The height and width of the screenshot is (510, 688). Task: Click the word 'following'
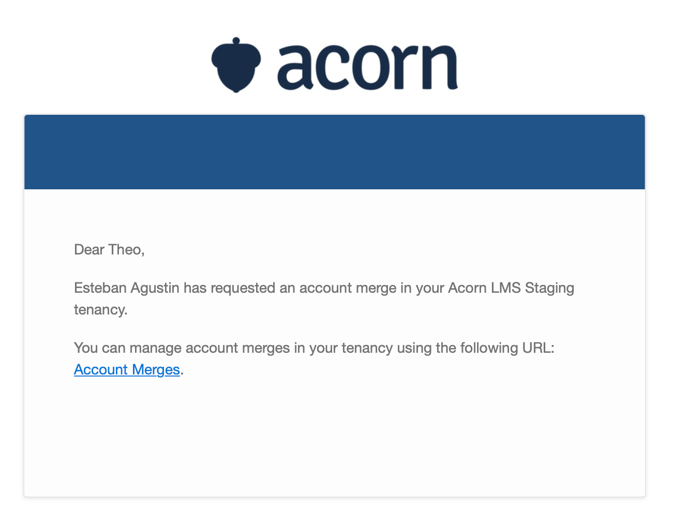tap(489, 348)
